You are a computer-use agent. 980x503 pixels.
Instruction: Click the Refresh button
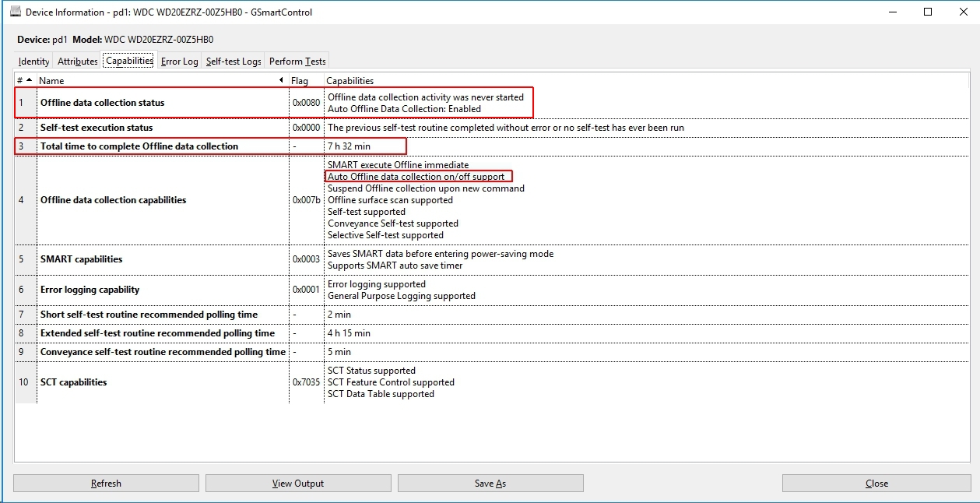point(106,484)
